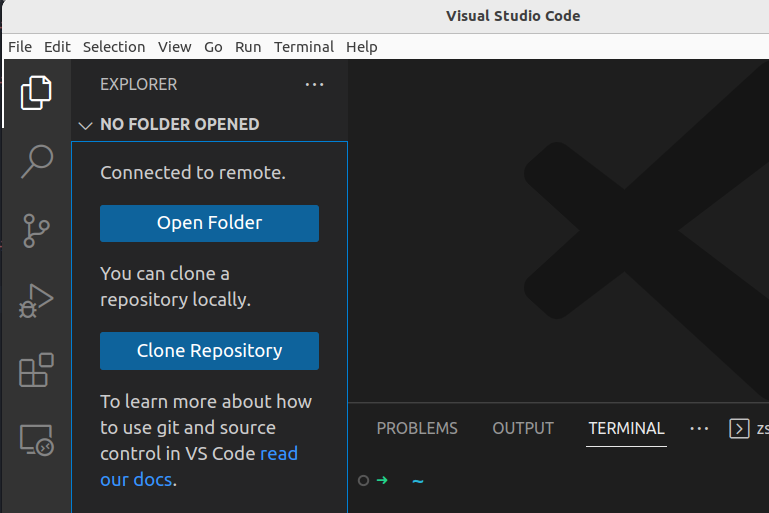Open the Extensions view icon
The height and width of the screenshot is (513, 769).
click(36, 370)
